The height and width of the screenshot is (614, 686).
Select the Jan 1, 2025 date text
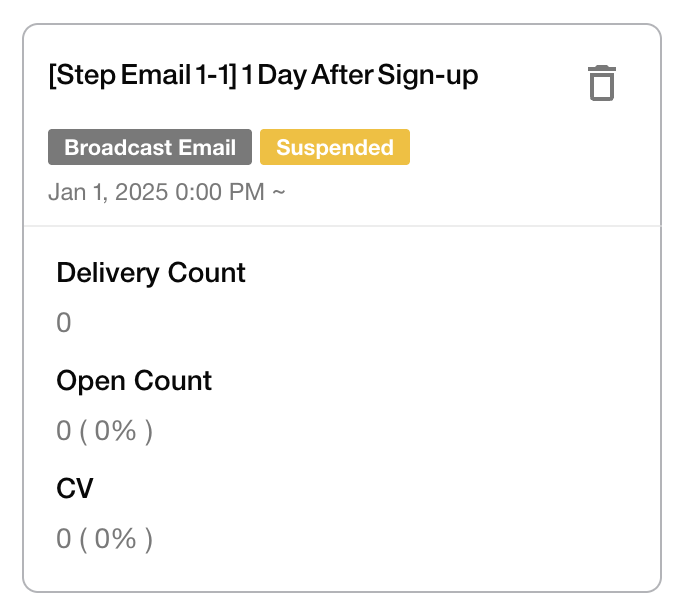[x=108, y=192]
